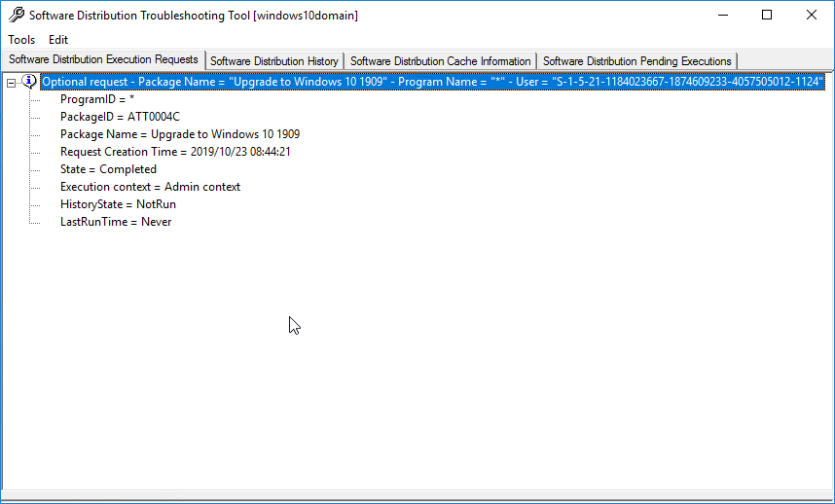Close the Software Distribution Troubleshooting Tool window
The image size is (835, 504).
coord(811,16)
